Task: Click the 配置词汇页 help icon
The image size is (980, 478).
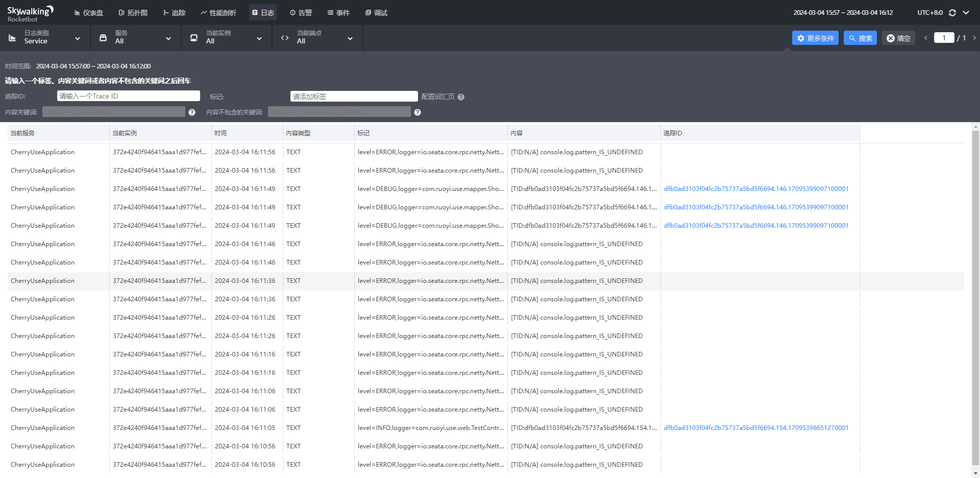Action: tap(461, 97)
